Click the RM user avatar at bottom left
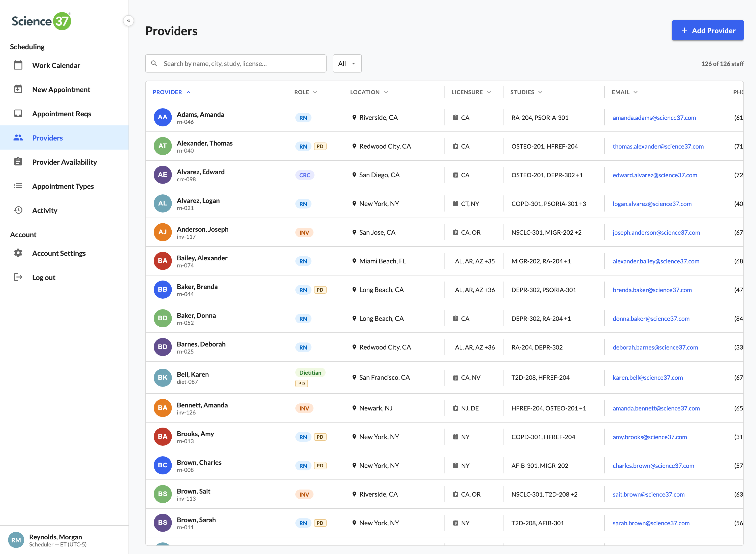This screenshot has height=554, width=756. pyautogui.click(x=16, y=540)
